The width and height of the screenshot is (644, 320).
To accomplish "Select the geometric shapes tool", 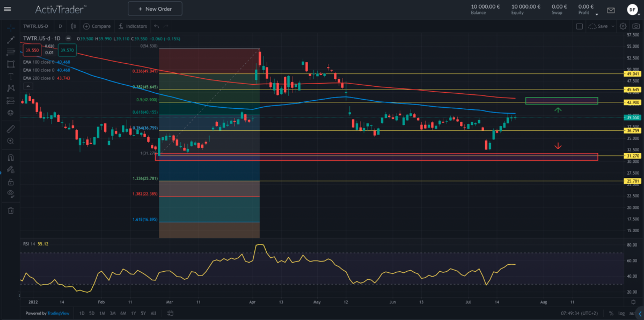I will click(10, 64).
